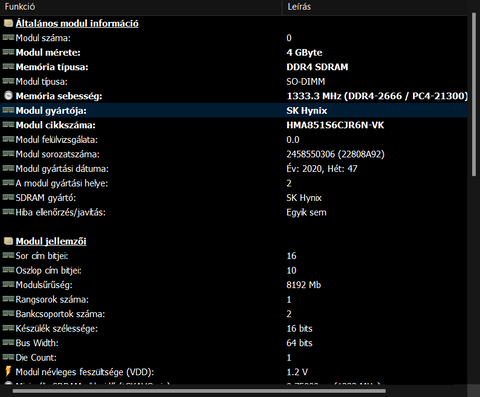Image resolution: width=480 pixels, height=397 pixels.
Task: Select the A modul gyártási helye row label
Action: (x=62, y=183)
